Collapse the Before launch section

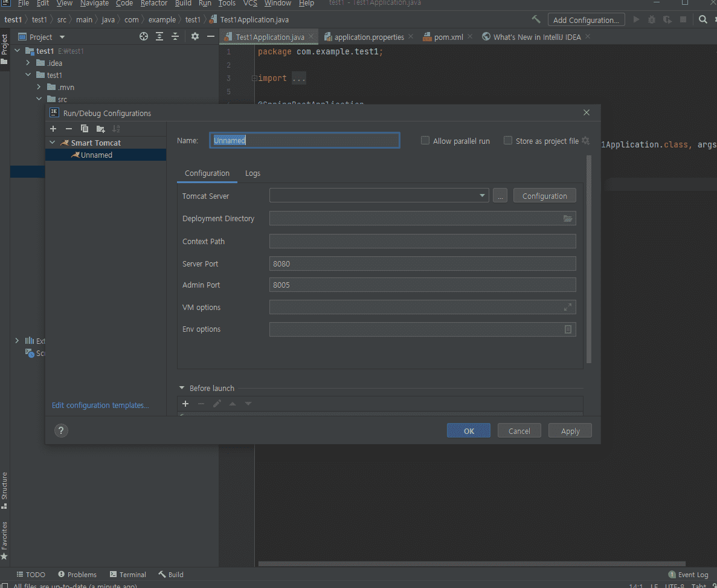click(182, 389)
